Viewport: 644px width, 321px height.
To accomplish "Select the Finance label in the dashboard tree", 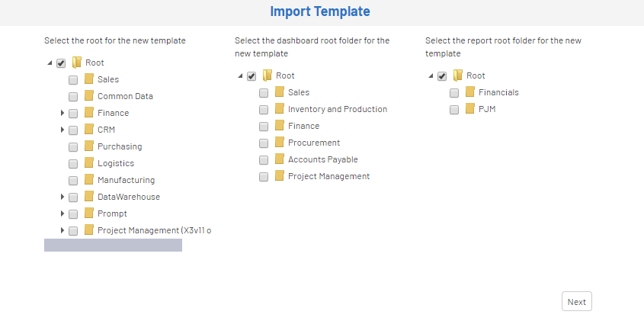I will 304,126.
